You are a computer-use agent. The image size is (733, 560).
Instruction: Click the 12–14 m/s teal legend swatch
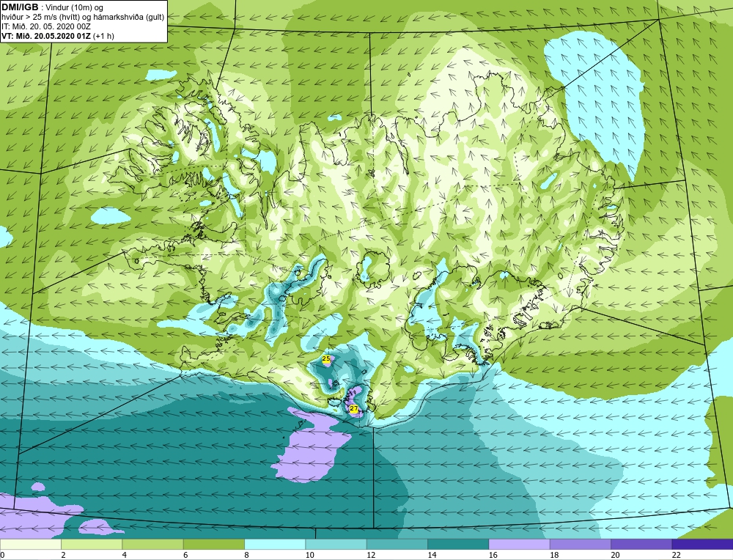coord(397,544)
